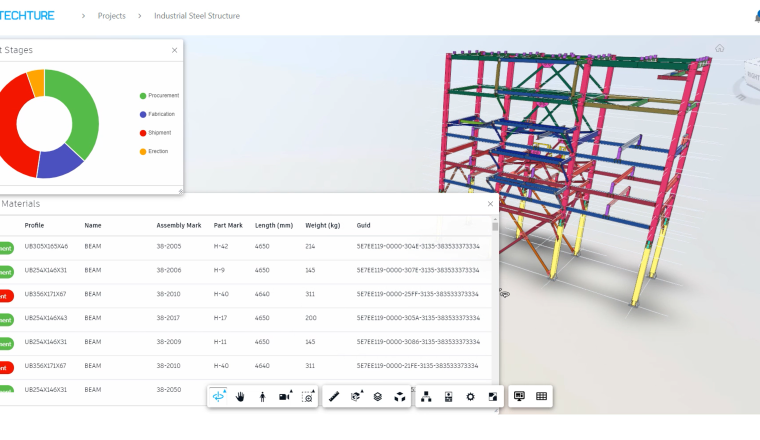
Task: Toggle Erection series in chart legend
Action: [x=157, y=151]
